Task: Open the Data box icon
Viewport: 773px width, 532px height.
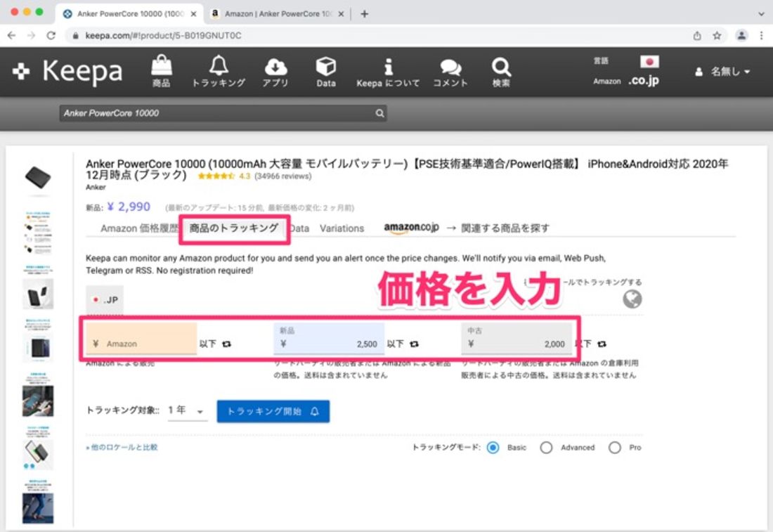Action: tap(326, 71)
